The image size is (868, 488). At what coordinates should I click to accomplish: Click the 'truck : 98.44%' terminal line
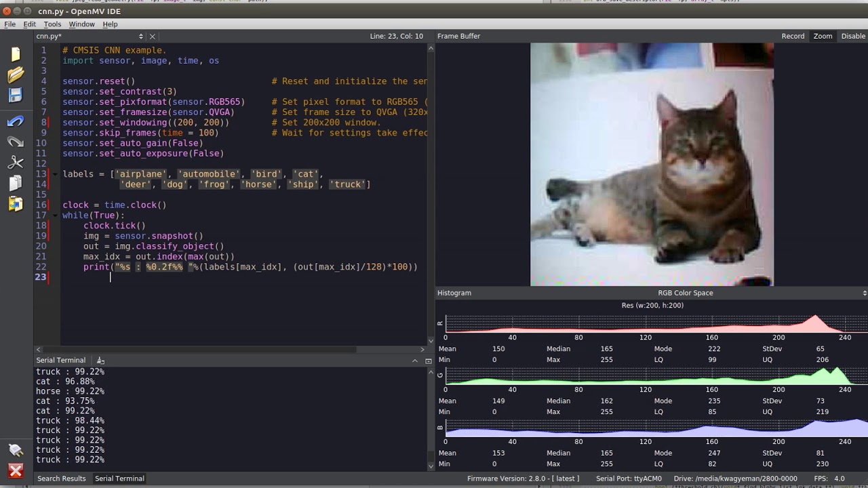70,421
